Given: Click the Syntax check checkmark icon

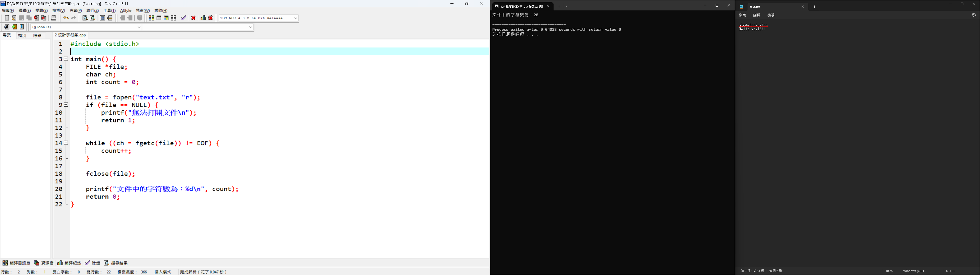Looking at the screenshot, I should tap(183, 18).
